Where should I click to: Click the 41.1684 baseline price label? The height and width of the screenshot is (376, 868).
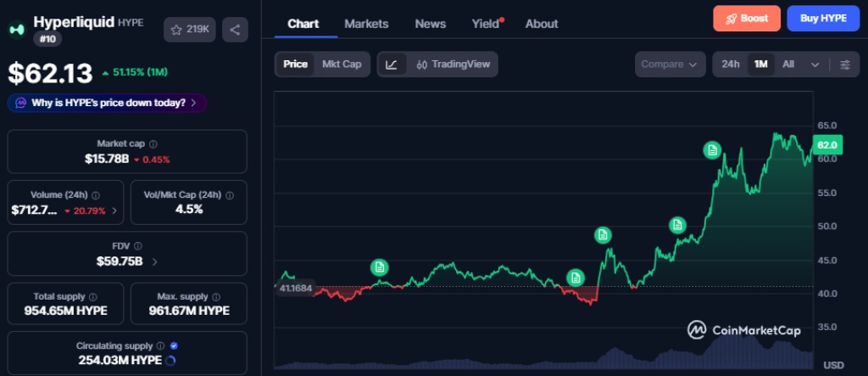coord(295,288)
